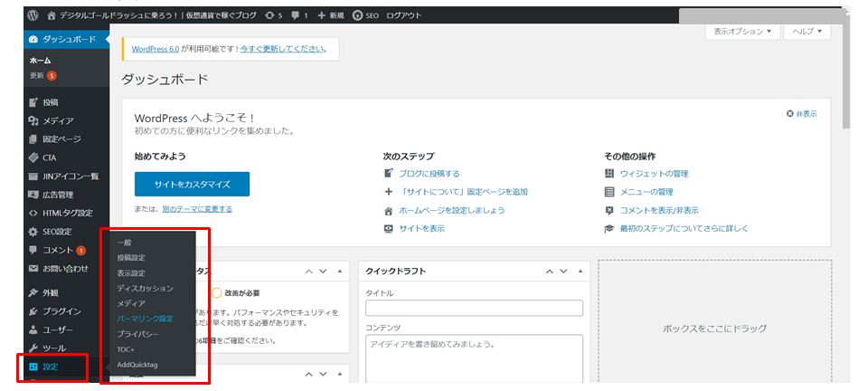Focus the タイトル input in クイックドラフト
This screenshot has height=391, width=868.
point(474,308)
